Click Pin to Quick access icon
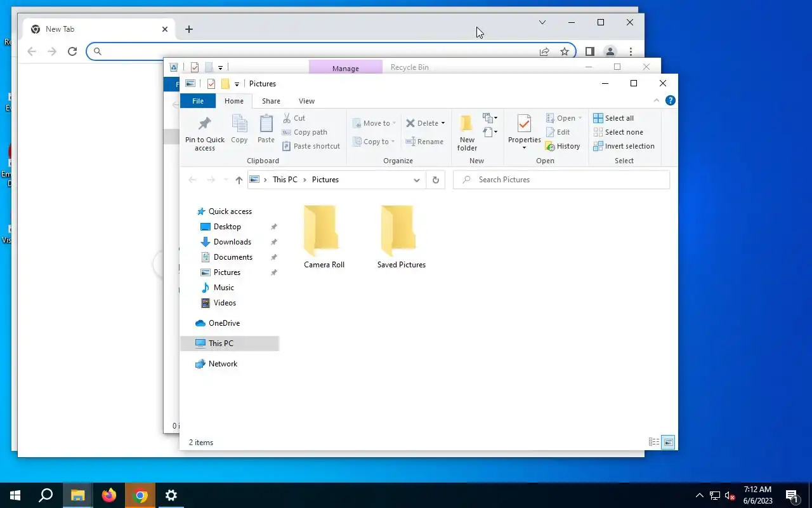 204,124
